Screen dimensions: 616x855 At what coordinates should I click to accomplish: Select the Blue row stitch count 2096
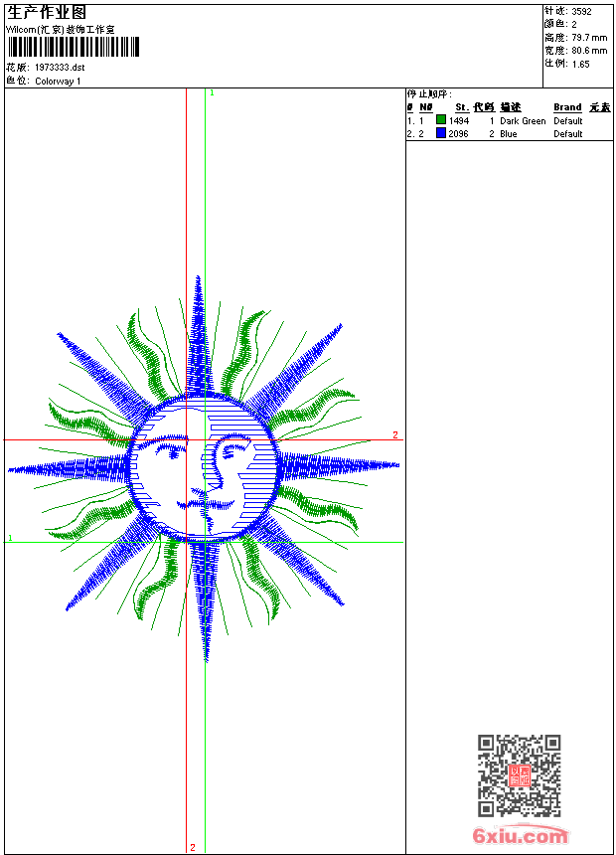pyautogui.click(x=459, y=134)
